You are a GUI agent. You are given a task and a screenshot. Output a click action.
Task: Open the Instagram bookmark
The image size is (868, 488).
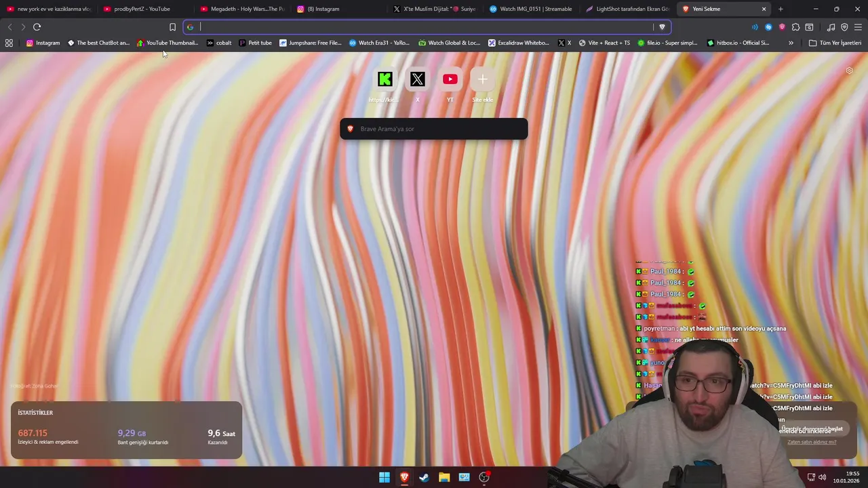tap(43, 43)
